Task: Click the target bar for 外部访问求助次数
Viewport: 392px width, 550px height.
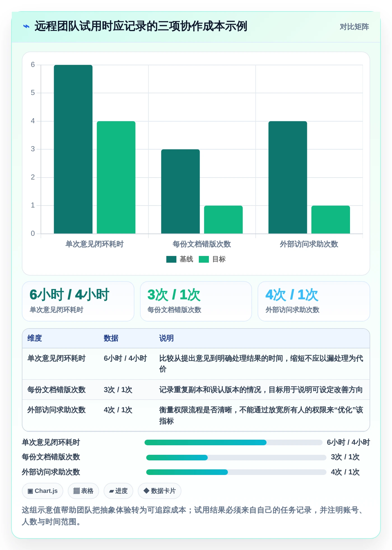Action: [331, 220]
